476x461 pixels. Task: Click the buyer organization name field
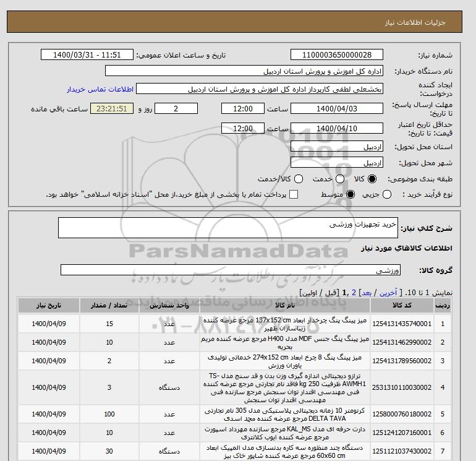coord(244,71)
